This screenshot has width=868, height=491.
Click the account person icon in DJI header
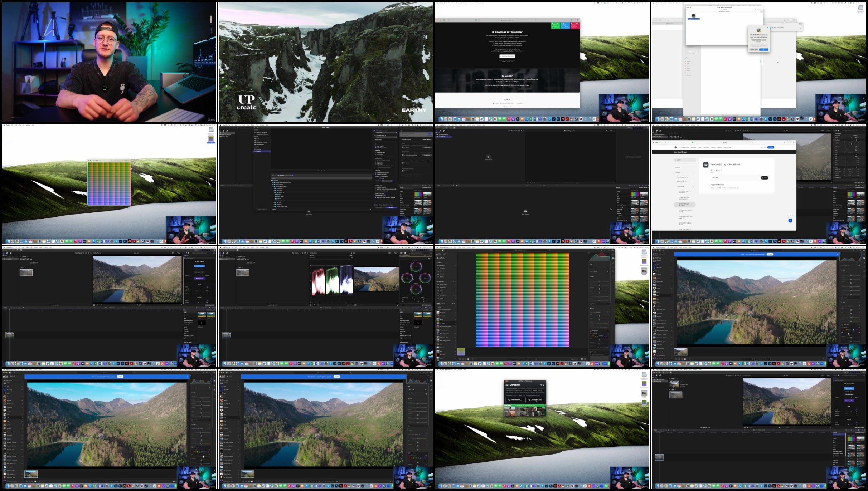coord(765,147)
